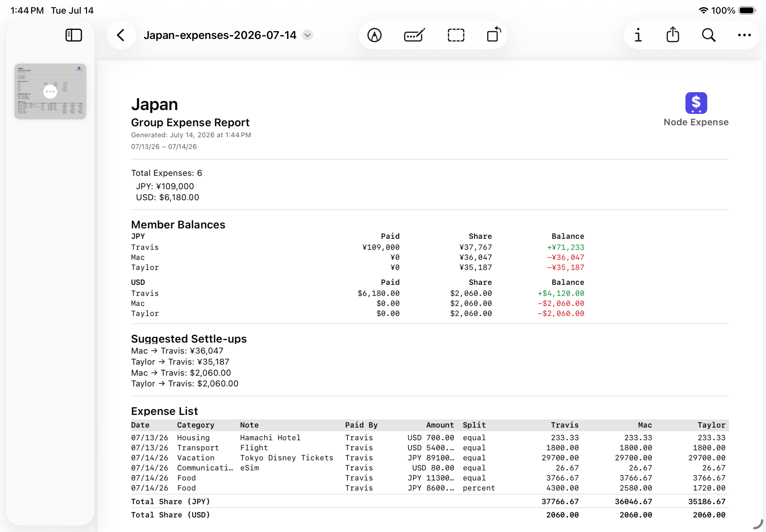Select 'Housing' category cell
This screenshot has height=532, width=766.
[x=193, y=438]
